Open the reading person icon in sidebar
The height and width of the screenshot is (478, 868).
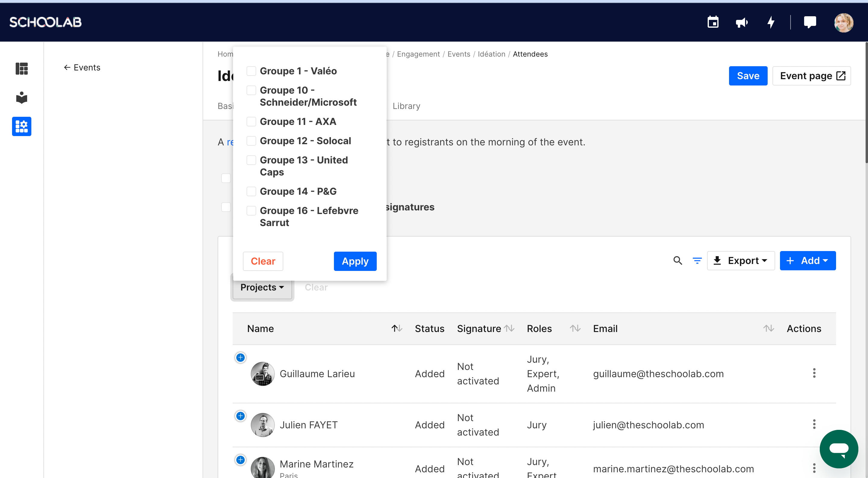click(x=22, y=98)
